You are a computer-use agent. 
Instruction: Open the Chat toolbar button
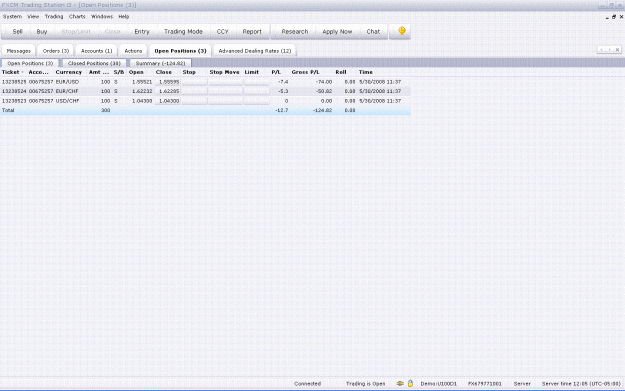[x=373, y=31]
